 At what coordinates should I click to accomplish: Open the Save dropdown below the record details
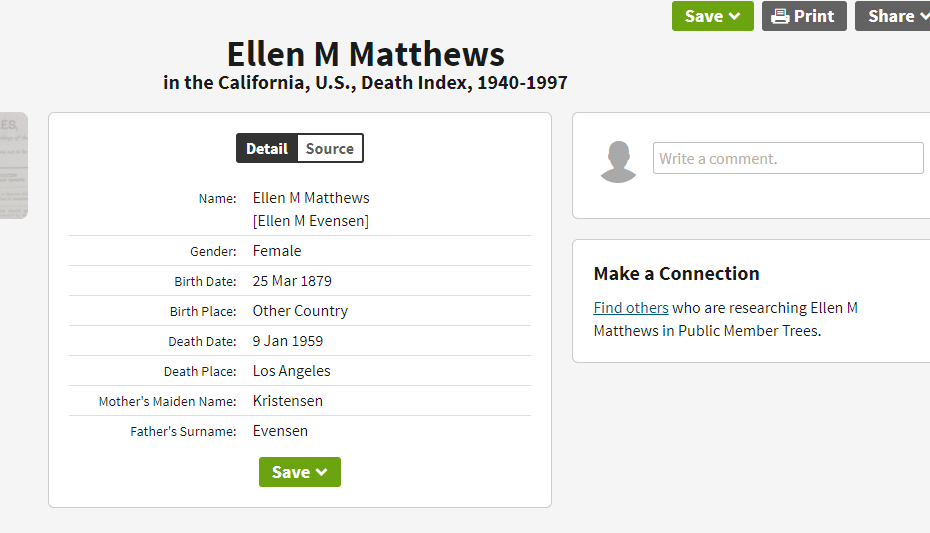click(300, 472)
